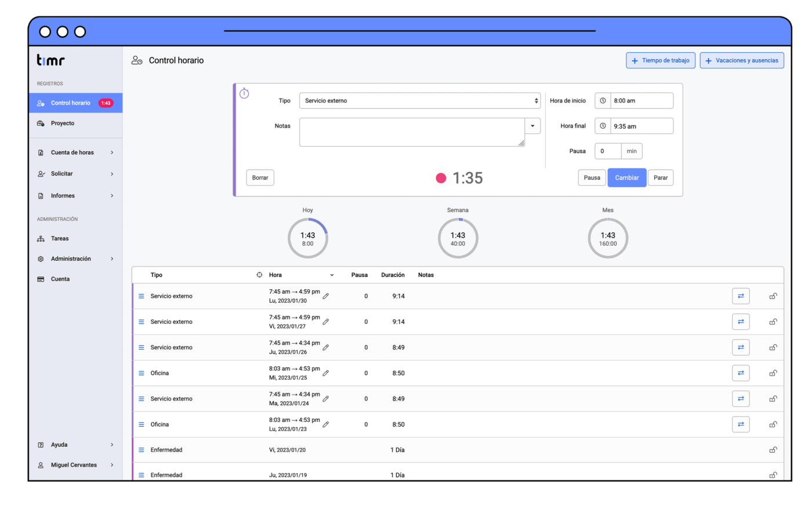Toggle lock on Vi, 2023/01/27 entry
This screenshot has width=812, height=528.
(773, 322)
